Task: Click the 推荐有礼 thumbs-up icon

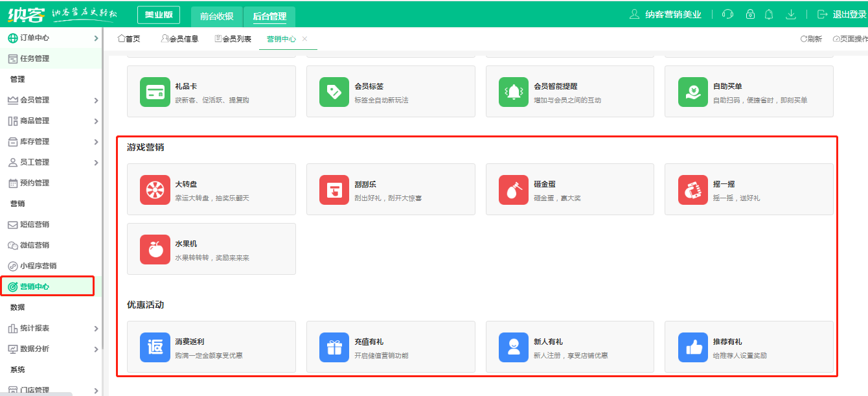Action: pyautogui.click(x=693, y=347)
